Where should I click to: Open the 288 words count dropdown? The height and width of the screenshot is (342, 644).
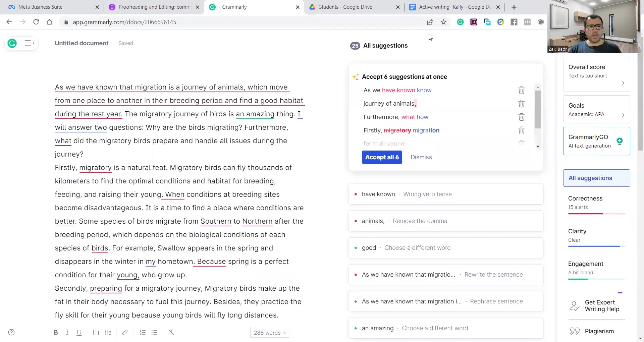click(x=269, y=333)
